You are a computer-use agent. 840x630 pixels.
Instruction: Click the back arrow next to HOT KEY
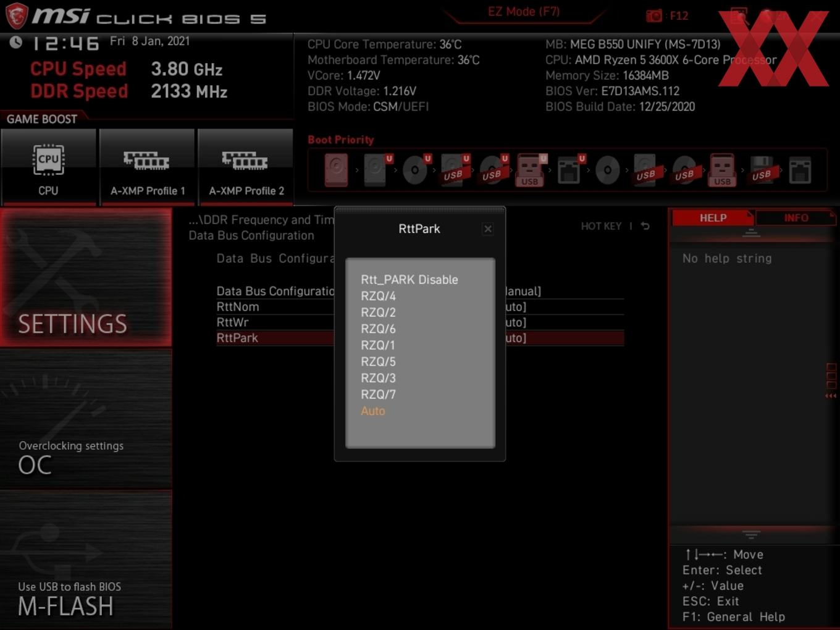point(645,226)
